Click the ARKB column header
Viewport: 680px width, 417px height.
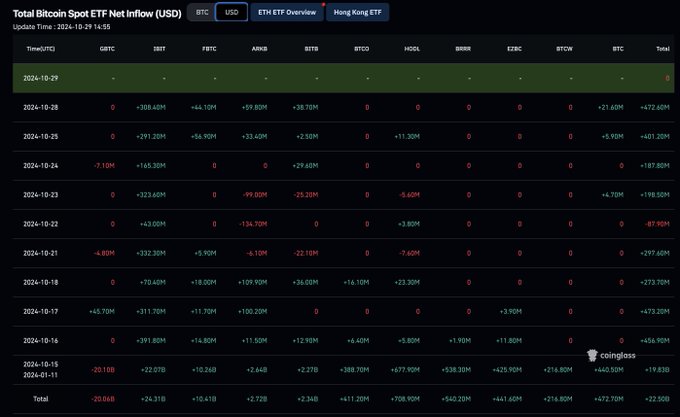point(259,49)
